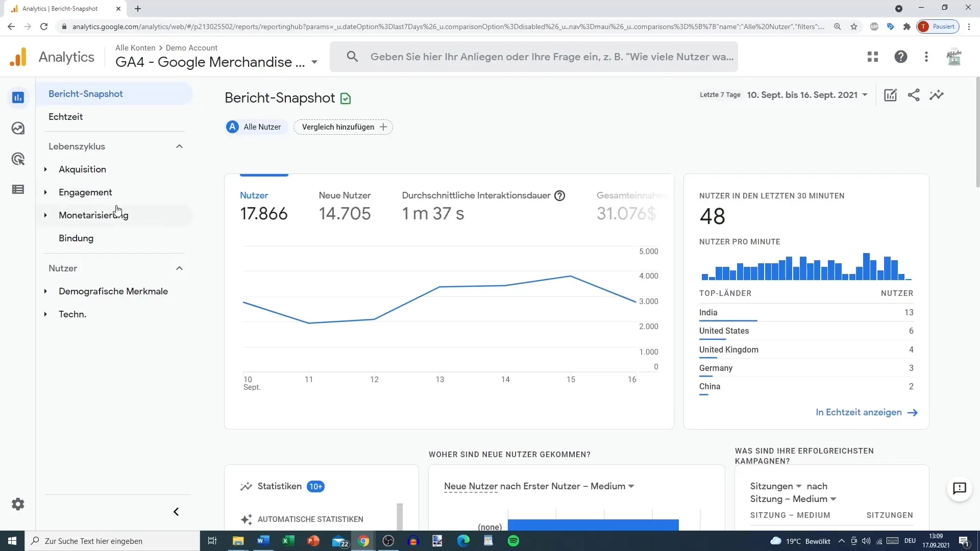Click the browser reload icon
Image resolution: width=980 pixels, height=551 pixels.
click(x=44, y=27)
